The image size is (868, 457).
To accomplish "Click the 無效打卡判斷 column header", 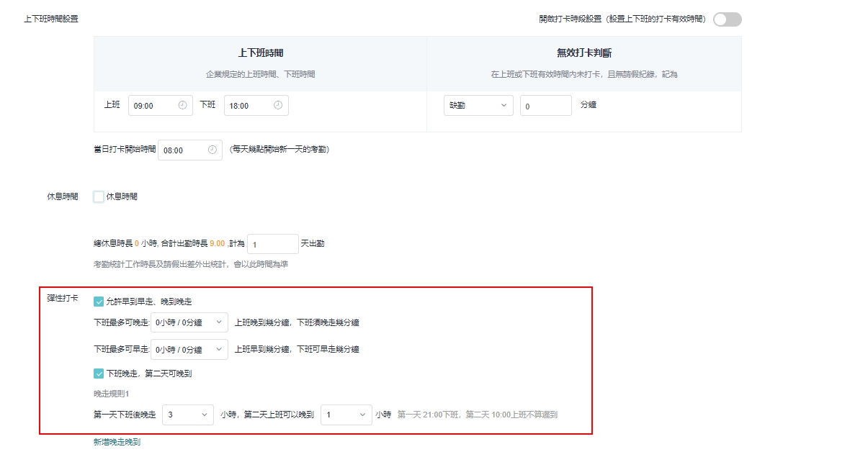I will pos(583,53).
